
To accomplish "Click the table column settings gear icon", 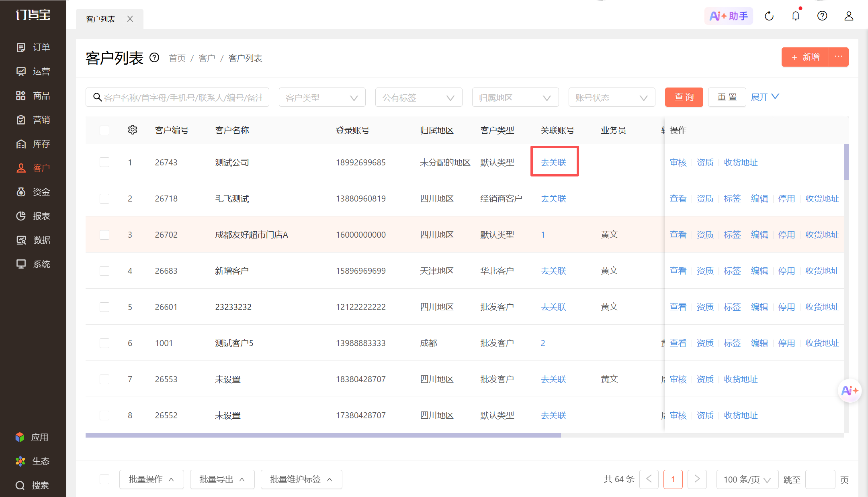I will [133, 130].
